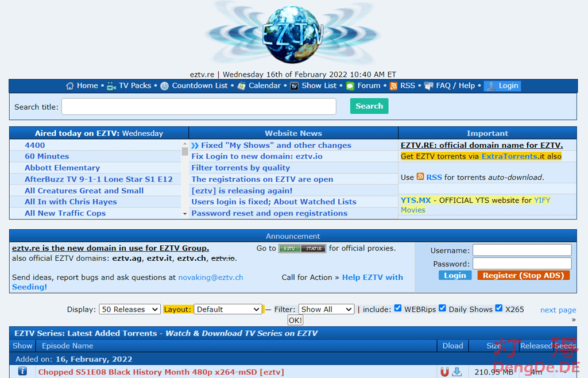Uncheck the WEBRips include checkbox
This screenshot has height=378, width=588.
(397, 308)
